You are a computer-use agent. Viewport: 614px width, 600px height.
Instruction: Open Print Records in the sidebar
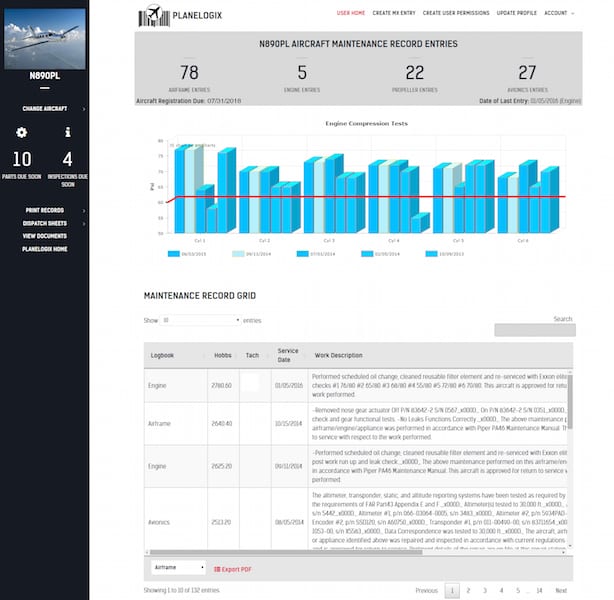coord(45,210)
